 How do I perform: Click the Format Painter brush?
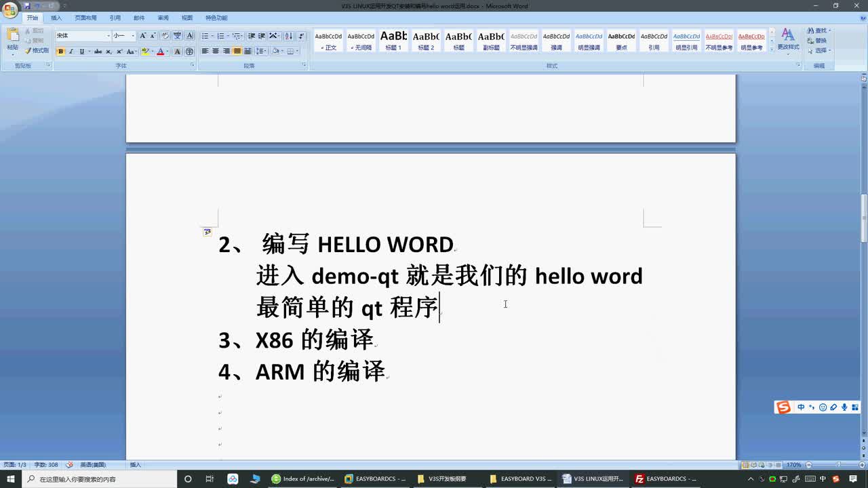click(x=37, y=51)
